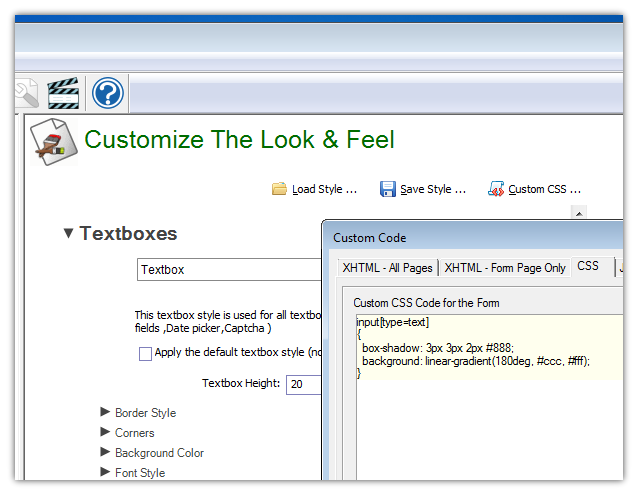Click the magnifier page toolbar icon
Screen dimensions: 638x495
[27, 93]
